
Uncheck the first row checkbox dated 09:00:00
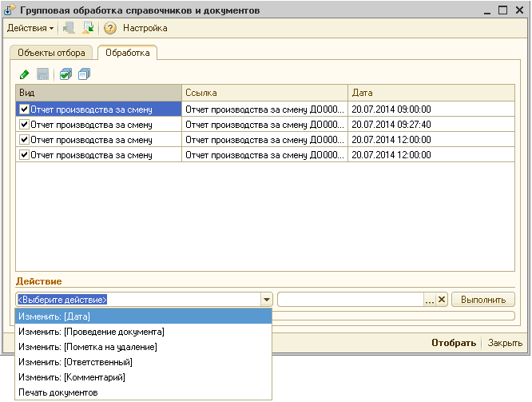point(24,109)
